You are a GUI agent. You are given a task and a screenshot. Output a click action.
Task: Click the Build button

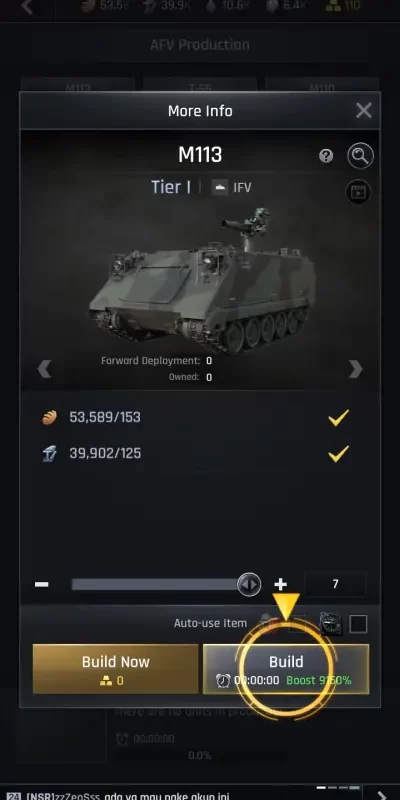click(286, 669)
